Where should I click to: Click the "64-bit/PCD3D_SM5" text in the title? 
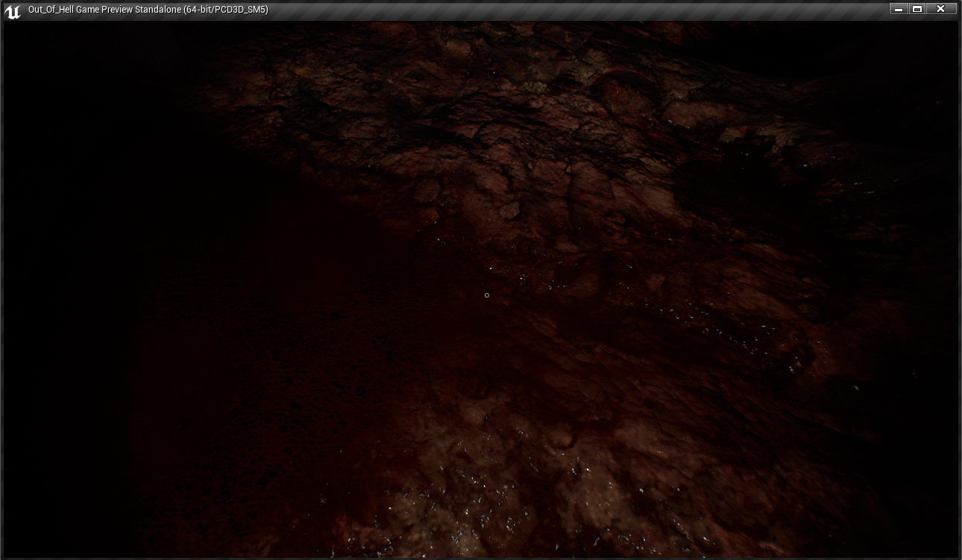[226, 10]
